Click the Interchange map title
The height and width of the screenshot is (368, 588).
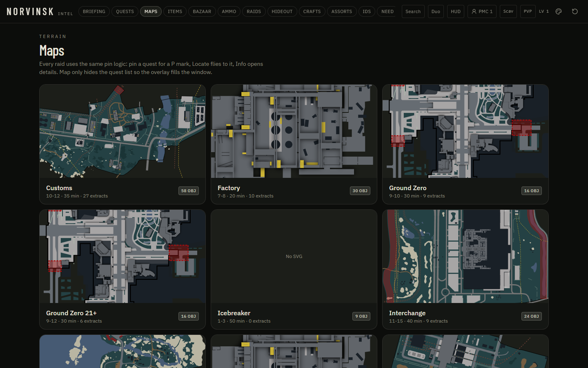(407, 313)
